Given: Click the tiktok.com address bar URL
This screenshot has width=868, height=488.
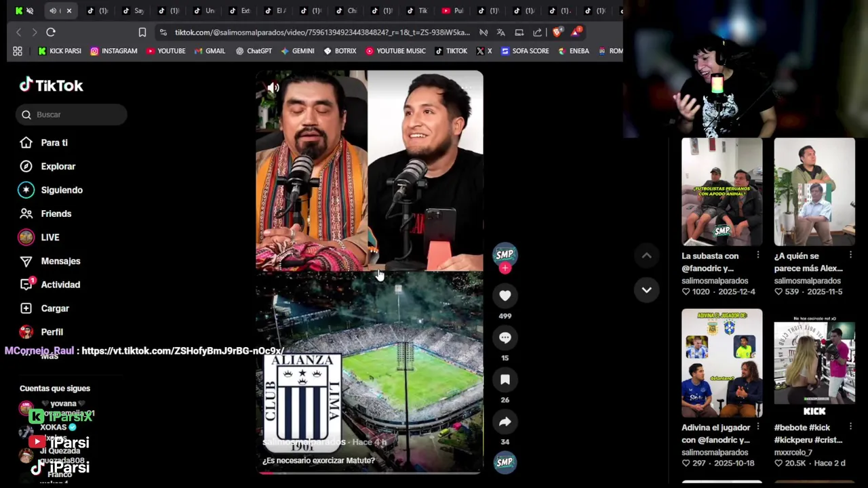Looking at the screenshot, I should 322,32.
